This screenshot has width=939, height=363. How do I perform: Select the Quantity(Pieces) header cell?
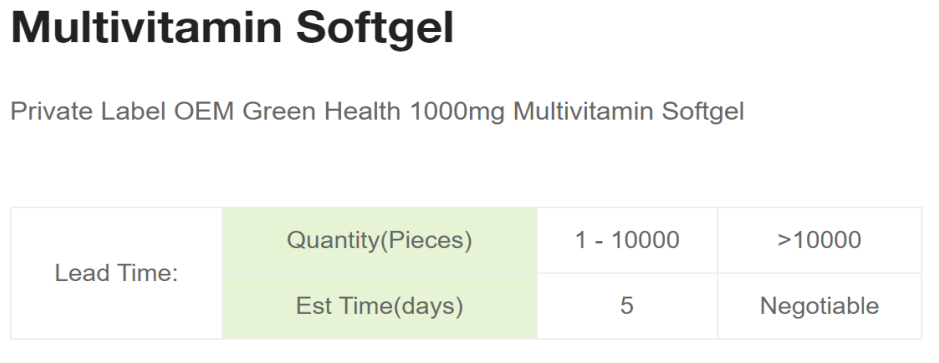click(380, 240)
